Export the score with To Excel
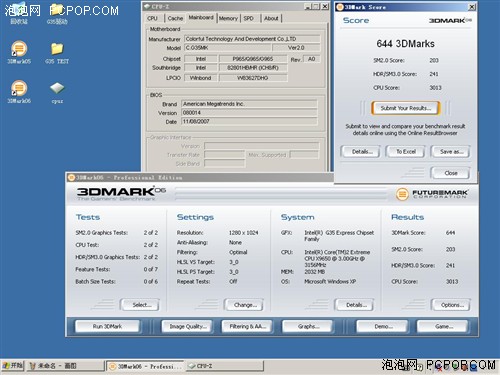This screenshot has width=500, height=375. click(x=406, y=152)
